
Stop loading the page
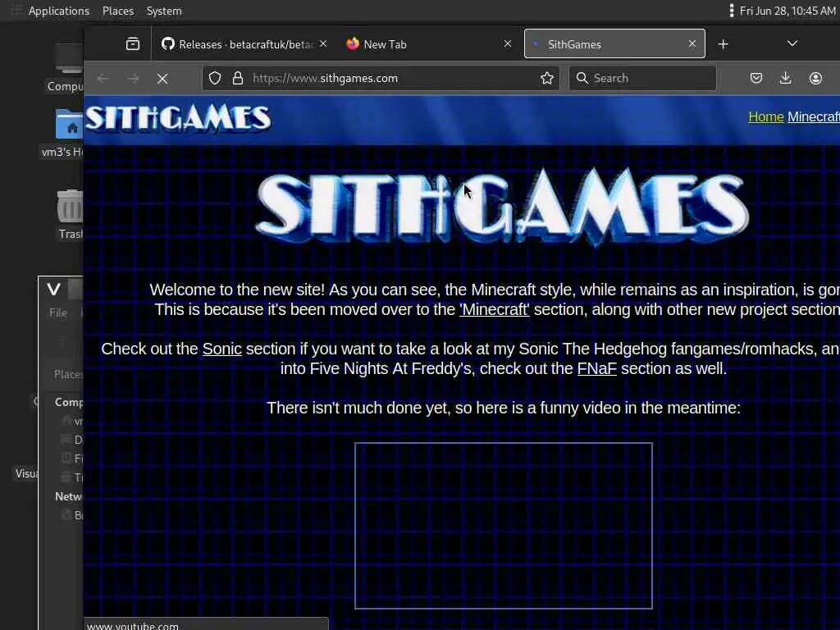click(162, 79)
